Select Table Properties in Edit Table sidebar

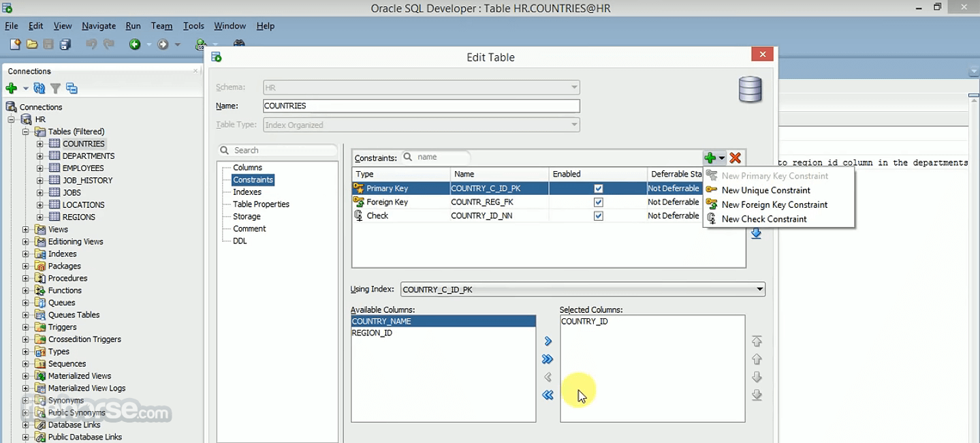[x=261, y=204]
